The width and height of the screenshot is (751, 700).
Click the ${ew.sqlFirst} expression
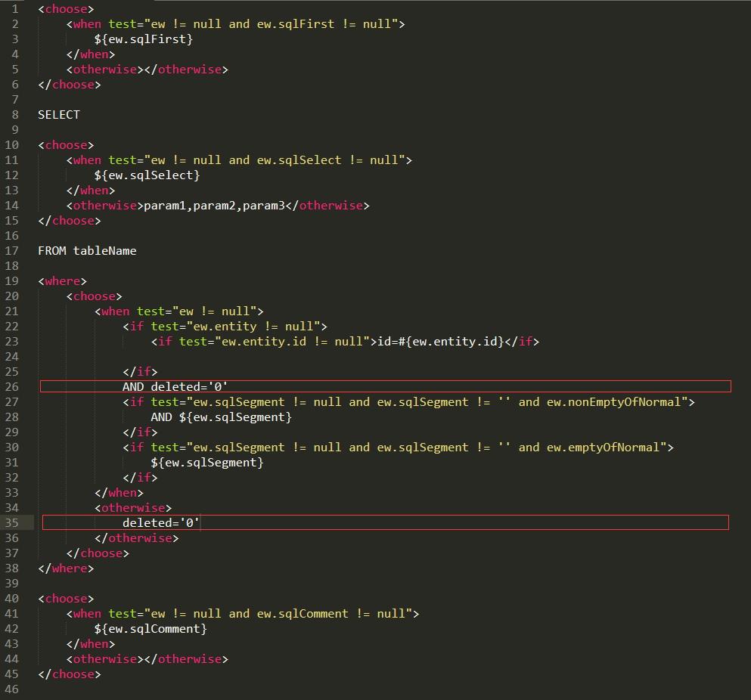tap(143, 39)
